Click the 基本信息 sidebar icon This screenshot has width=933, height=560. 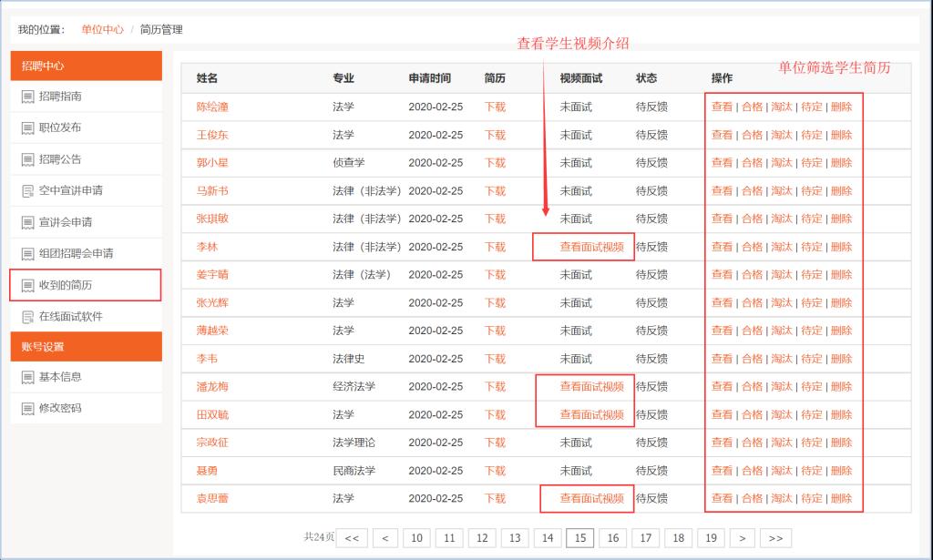[27, 377]
